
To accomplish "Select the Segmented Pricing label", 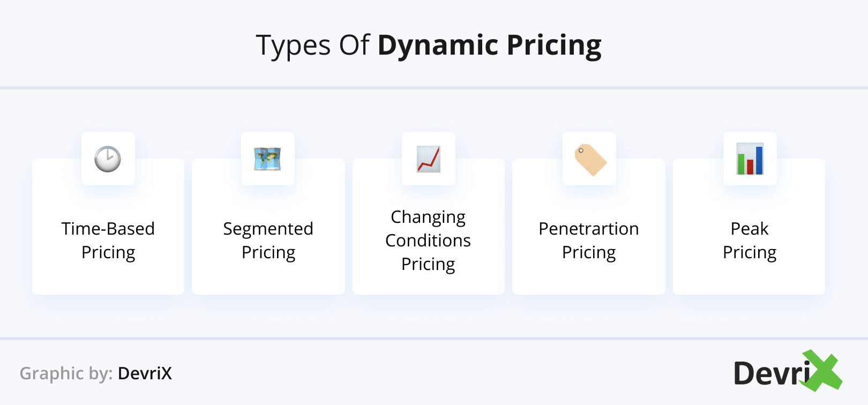I will click(268, 240).
